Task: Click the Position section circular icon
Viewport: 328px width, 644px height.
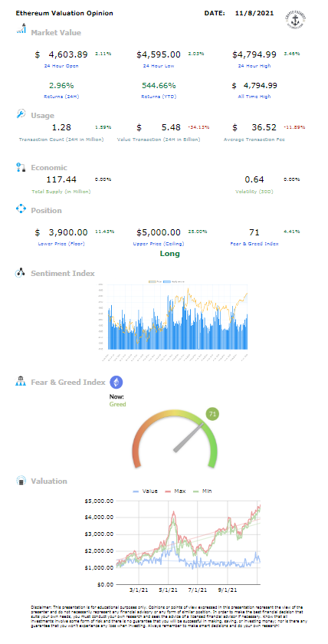Action: pyautogui.click(x=21, y=209)
